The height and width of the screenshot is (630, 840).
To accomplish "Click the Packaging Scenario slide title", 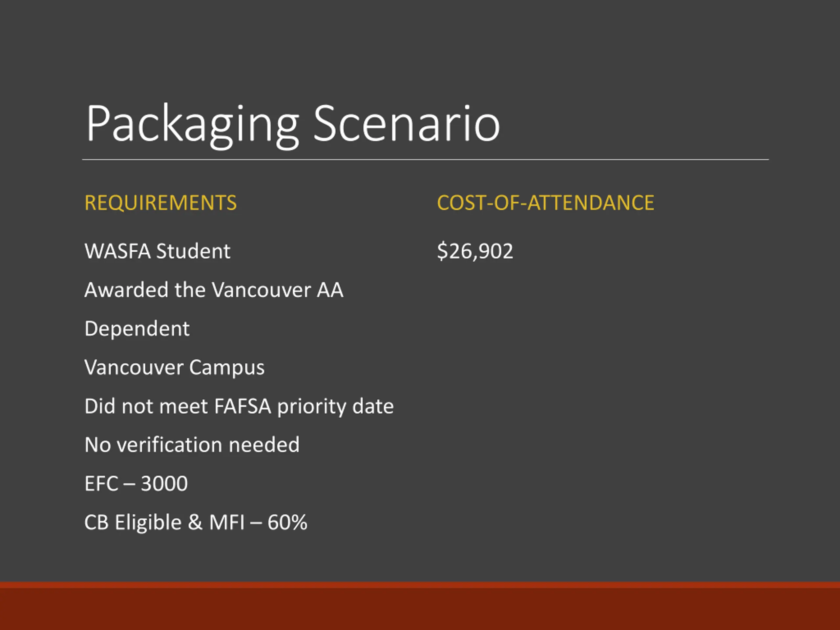I will pos(293,126).
